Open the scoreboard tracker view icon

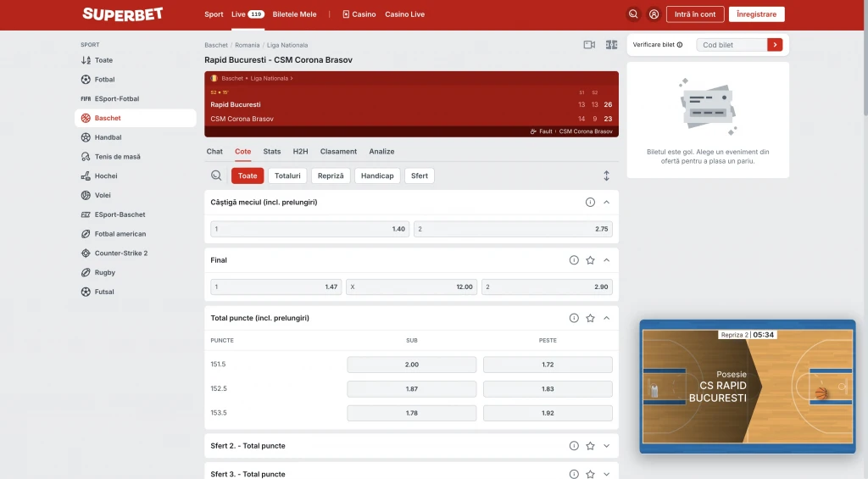[611, 45]
